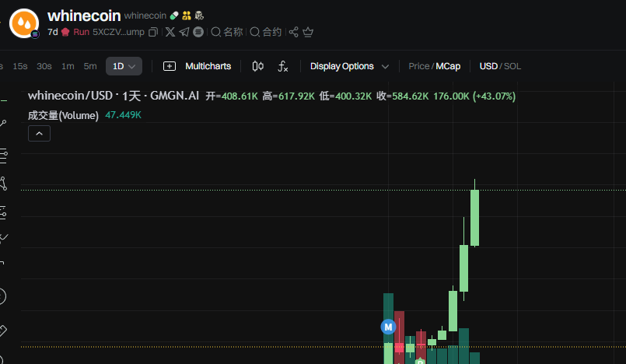Screen dimensions: 626x364
Task: Search by name using 名称 button
Action: pyautogui.click(x=227, y=32)
